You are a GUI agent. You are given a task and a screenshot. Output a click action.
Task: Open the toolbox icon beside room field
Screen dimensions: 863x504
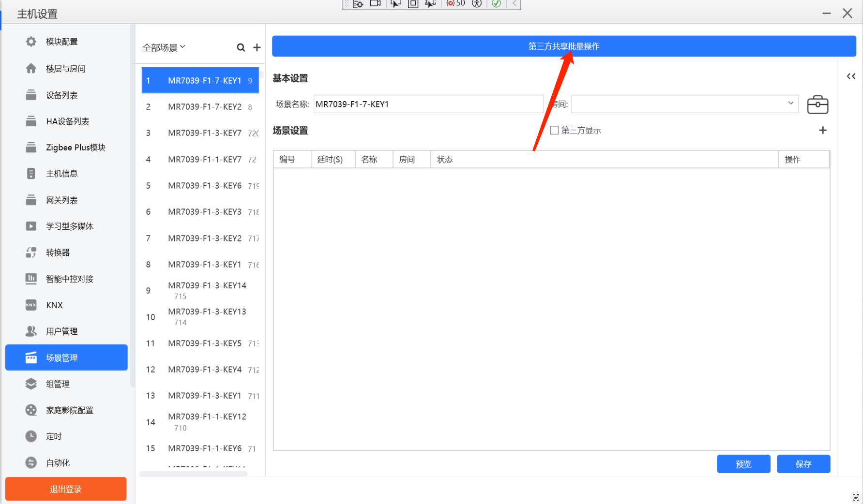(818, 104)
